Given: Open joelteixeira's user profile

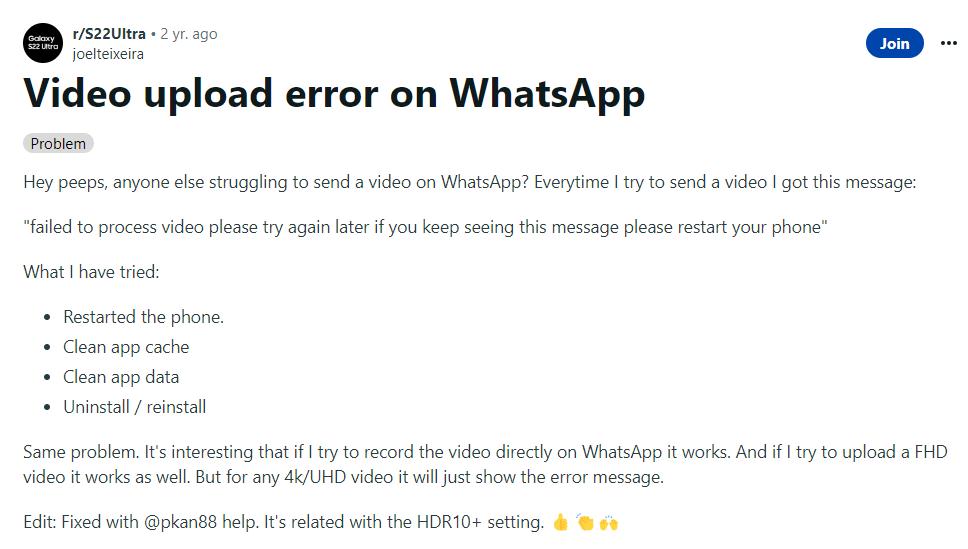Looking at the screenshot, I should [x=108, y=54].
